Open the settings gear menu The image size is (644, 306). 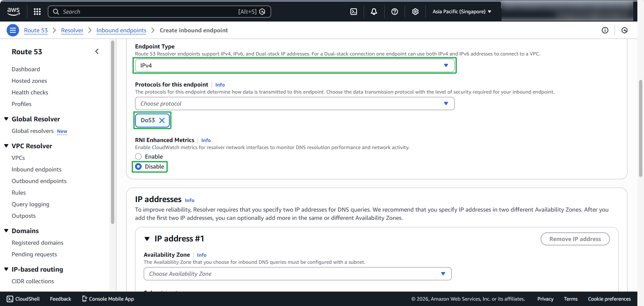pyautogui.click(x=415, y=12)
